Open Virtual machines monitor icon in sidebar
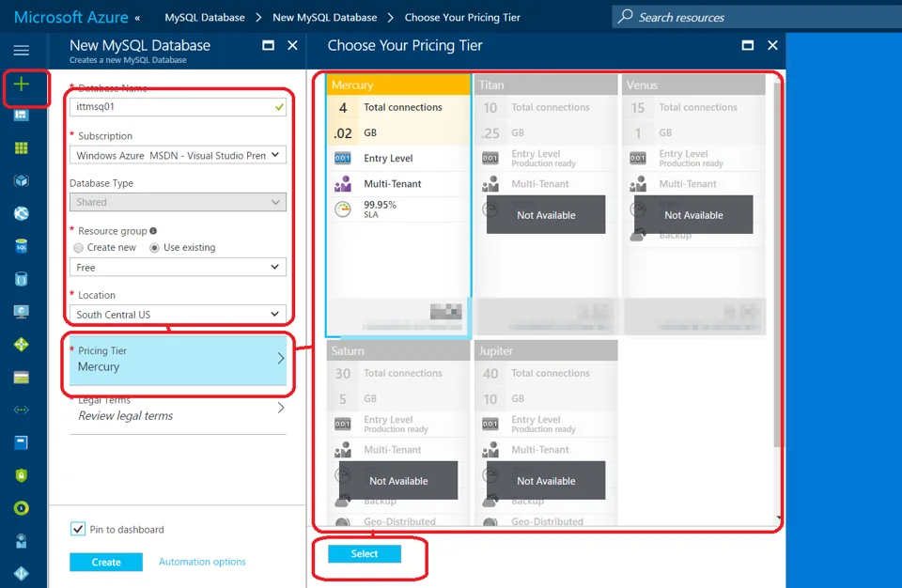This screenshot has height=588, width=902. click(x=22, y=312)
